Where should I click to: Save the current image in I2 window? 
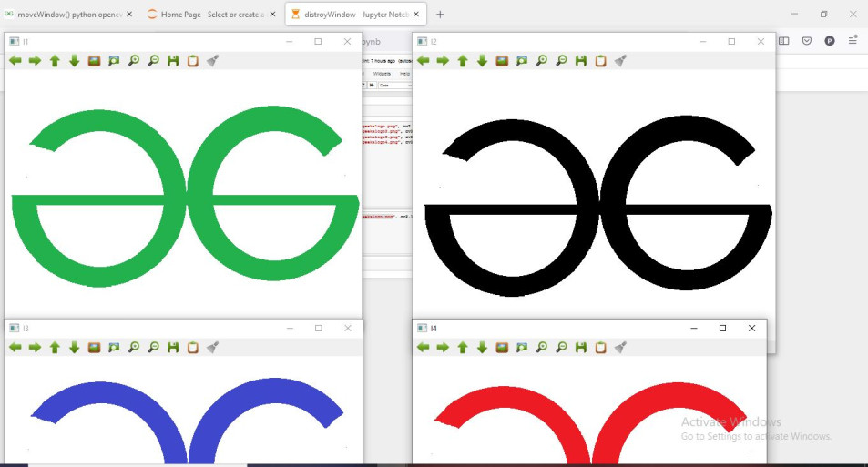pos(581,61)
